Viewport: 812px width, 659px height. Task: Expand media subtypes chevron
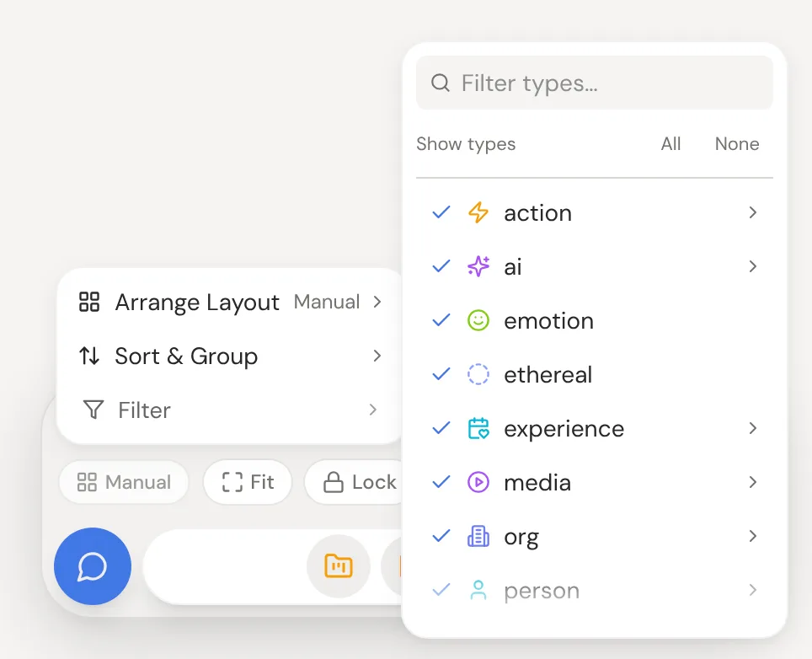tap(753, 482)
